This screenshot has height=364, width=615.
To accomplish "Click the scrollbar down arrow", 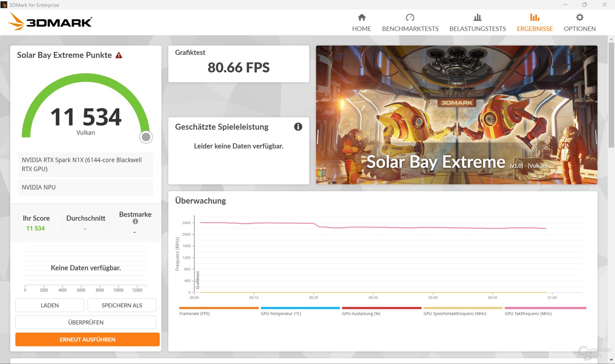I will coord(611,360).
